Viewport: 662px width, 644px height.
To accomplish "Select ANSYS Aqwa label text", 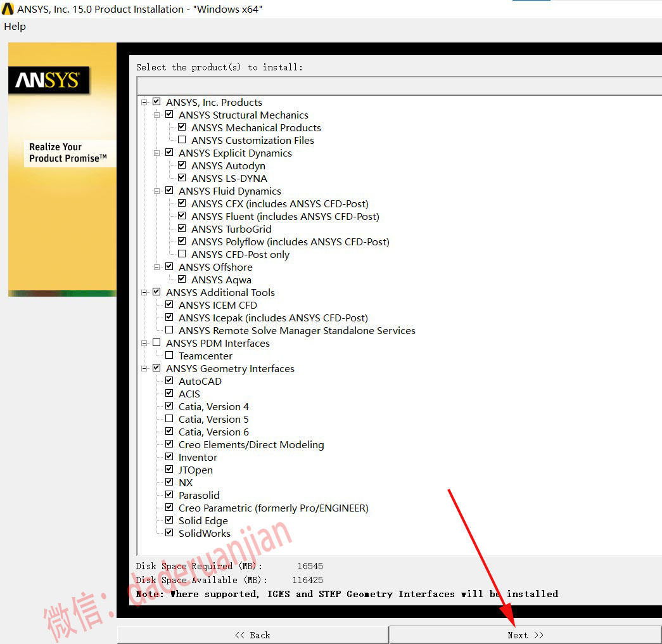I will tap(221, 280).
